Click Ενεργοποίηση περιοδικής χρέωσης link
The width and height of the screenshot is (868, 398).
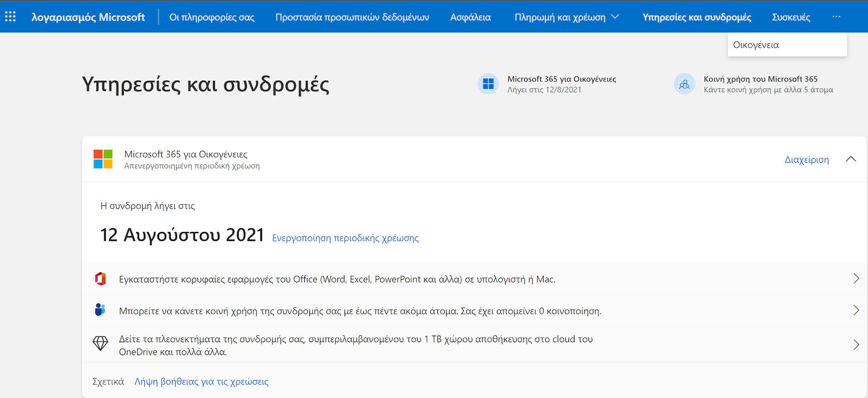coord(346,238)
